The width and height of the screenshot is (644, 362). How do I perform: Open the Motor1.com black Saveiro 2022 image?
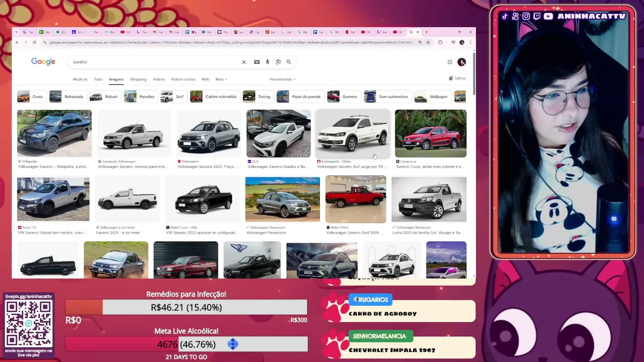click(x=202, y=199)
